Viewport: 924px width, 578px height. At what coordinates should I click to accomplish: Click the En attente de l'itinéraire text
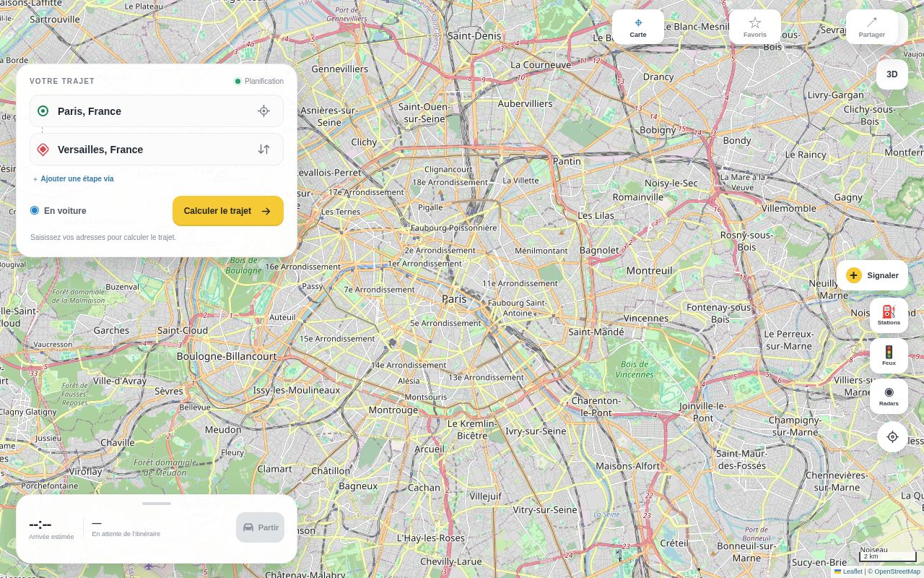(x=126, y=534)
